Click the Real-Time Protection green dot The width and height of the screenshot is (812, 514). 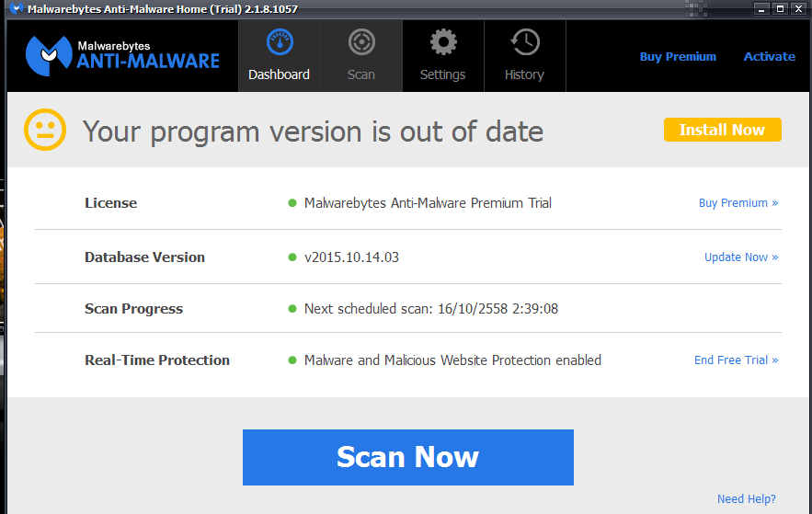(292, 360)
